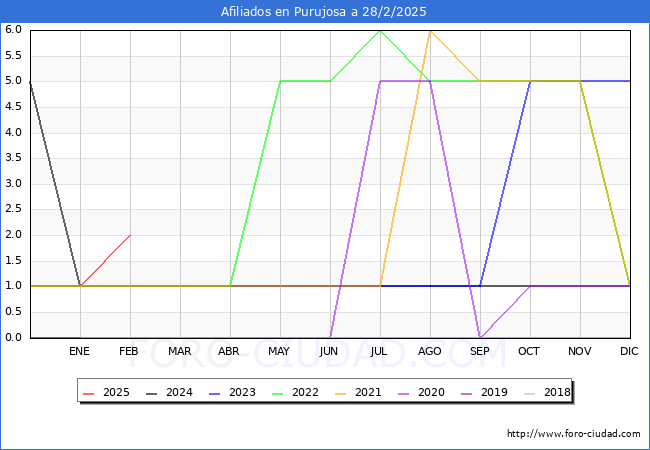Select the '2024' legend label
Image resolution: width=650 pixels, height=450 pixels.
tap(179, 392)
